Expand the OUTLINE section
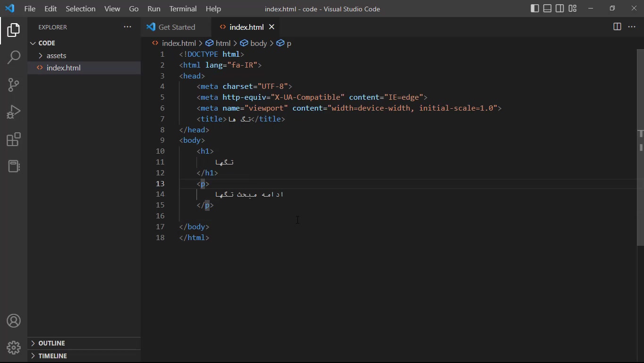The image size is (644, 363). tap(51, 343)
